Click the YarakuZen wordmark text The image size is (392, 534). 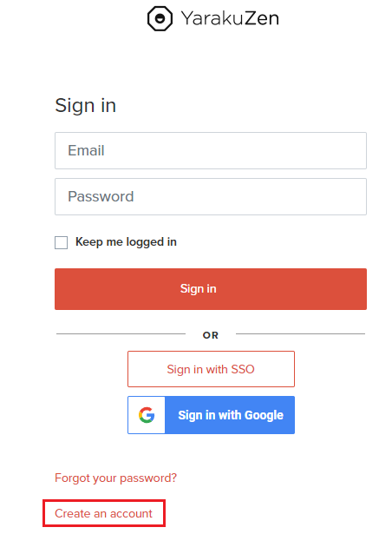[x=230, y=18]
